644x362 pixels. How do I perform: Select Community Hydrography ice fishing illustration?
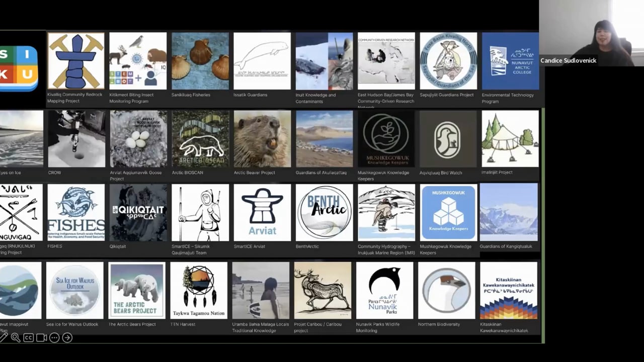386,212
